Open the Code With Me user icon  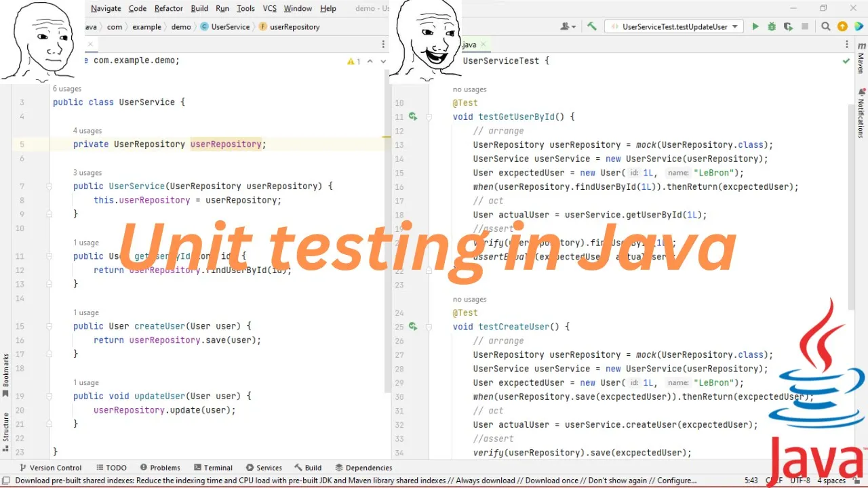568,26
